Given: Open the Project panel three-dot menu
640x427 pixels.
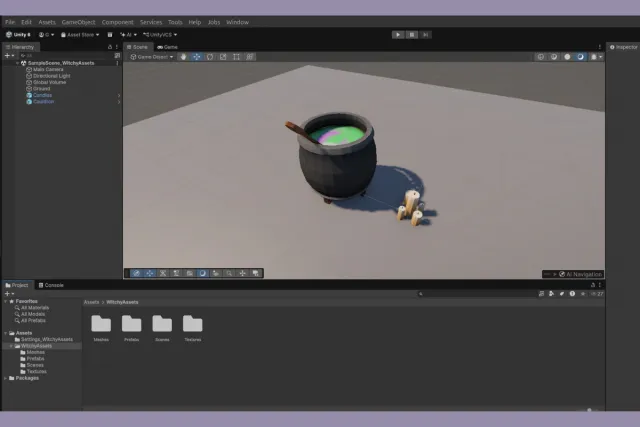Looking at the screenshot, I should (600, 285).
